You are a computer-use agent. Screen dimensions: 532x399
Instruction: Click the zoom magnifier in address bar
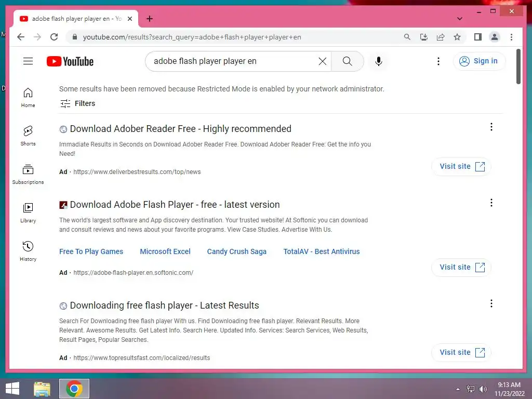[407, 37]
